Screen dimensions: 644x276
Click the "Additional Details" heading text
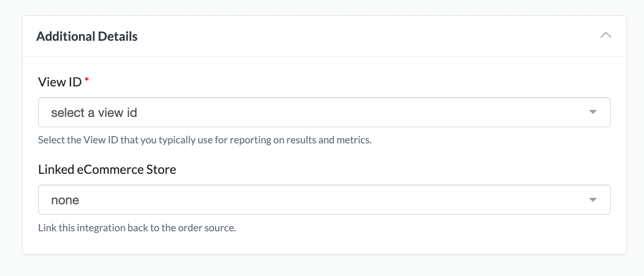[87, 36]
